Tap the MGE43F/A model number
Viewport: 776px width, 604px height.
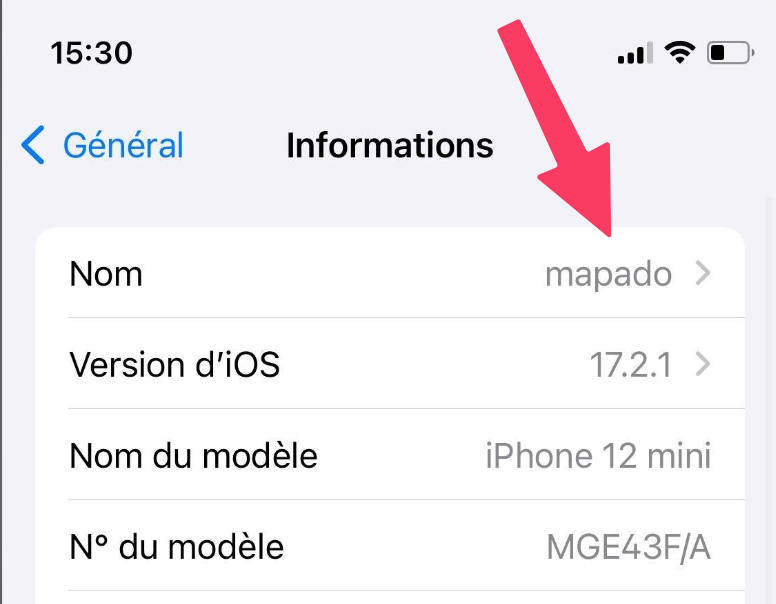(x=629, y=548)
